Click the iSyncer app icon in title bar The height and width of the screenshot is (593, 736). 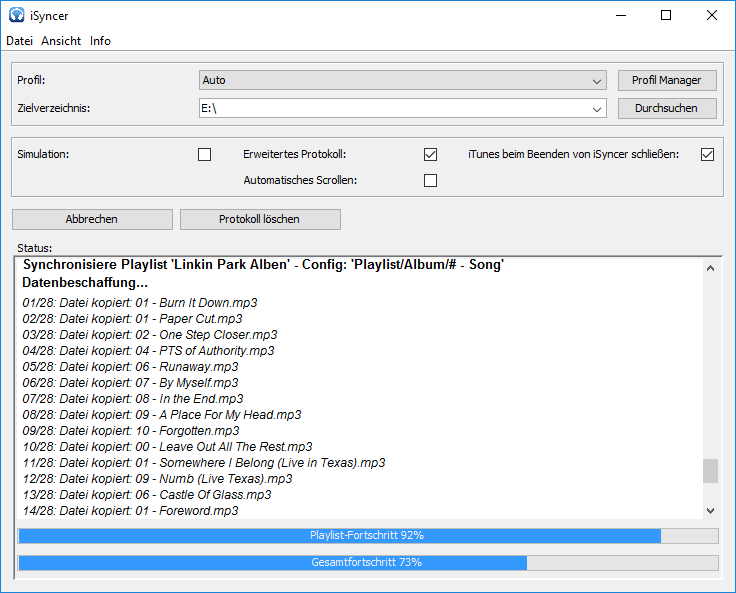[16, 15]
